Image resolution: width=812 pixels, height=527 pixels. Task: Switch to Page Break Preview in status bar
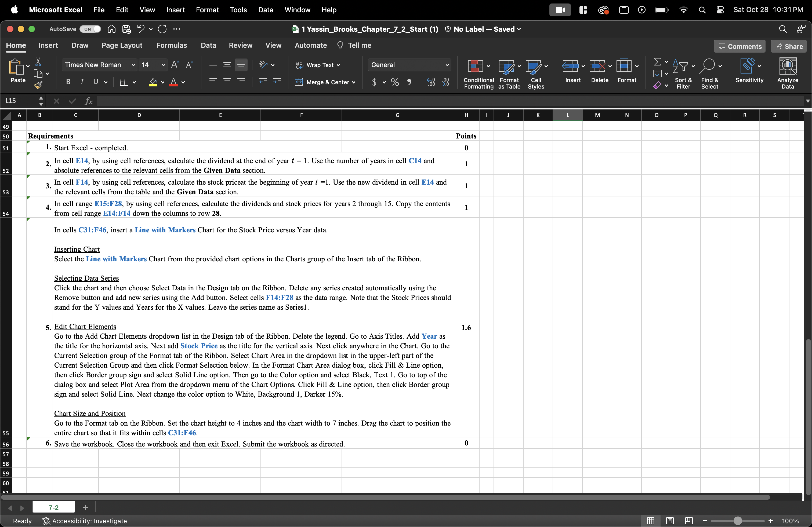(689, 521)
